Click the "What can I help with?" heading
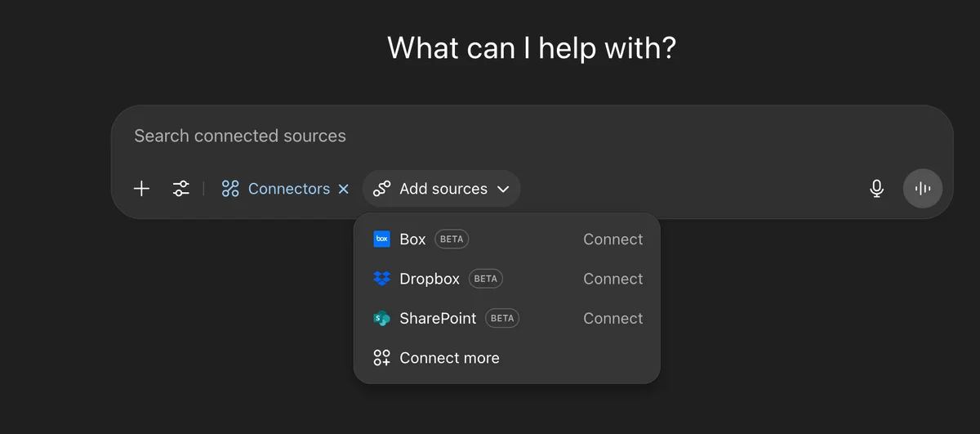The image size is (980, 434). click(532, 47)
